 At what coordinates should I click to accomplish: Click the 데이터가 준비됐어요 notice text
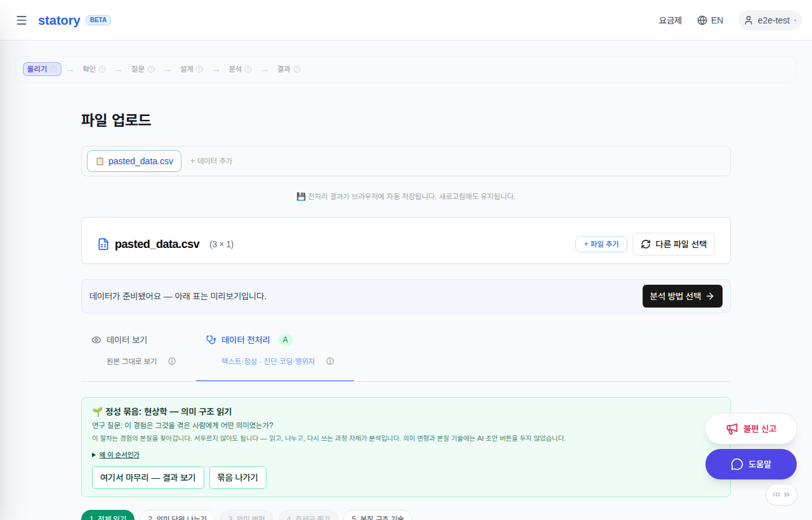click(178, 296)
